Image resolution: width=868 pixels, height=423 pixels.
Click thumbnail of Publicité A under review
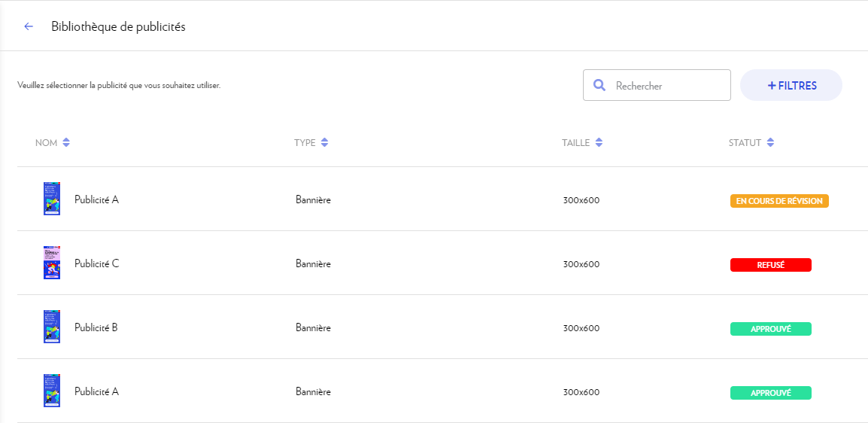[52, 199]
